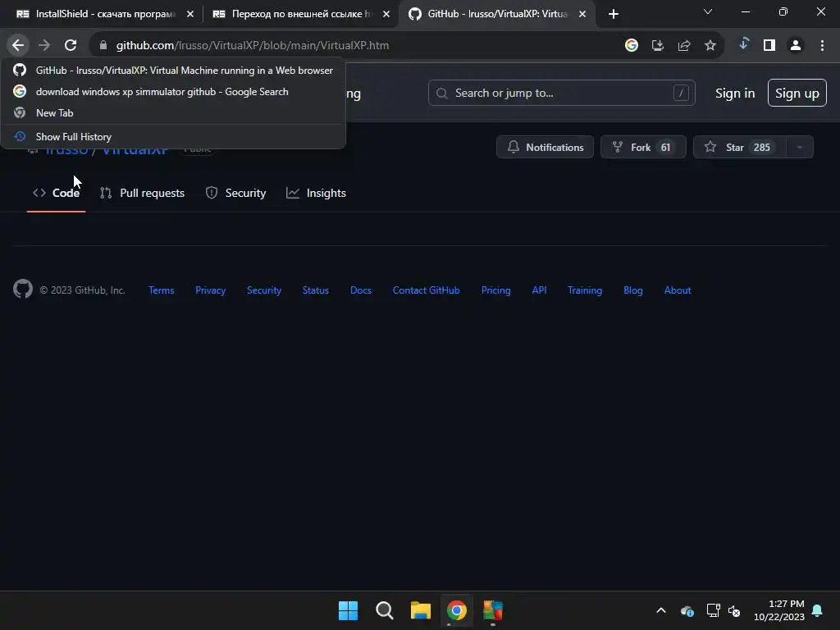Click the slash shortcut key hint in search
Viewport: 840px width, 630px height.
coord(681,94)
